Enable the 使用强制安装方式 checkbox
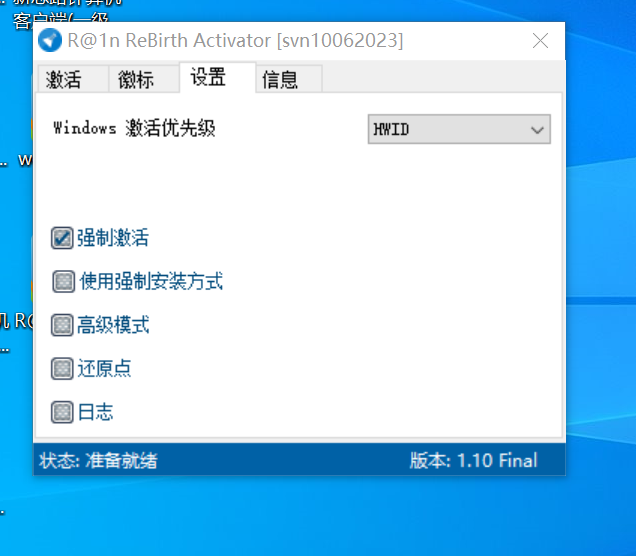This screenshot has width=636, height=556. [64, 281]
